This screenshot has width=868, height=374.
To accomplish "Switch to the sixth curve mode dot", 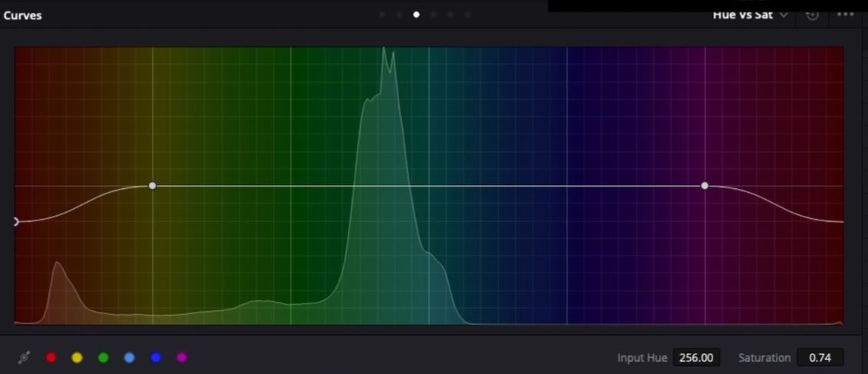I will (467, 15).
